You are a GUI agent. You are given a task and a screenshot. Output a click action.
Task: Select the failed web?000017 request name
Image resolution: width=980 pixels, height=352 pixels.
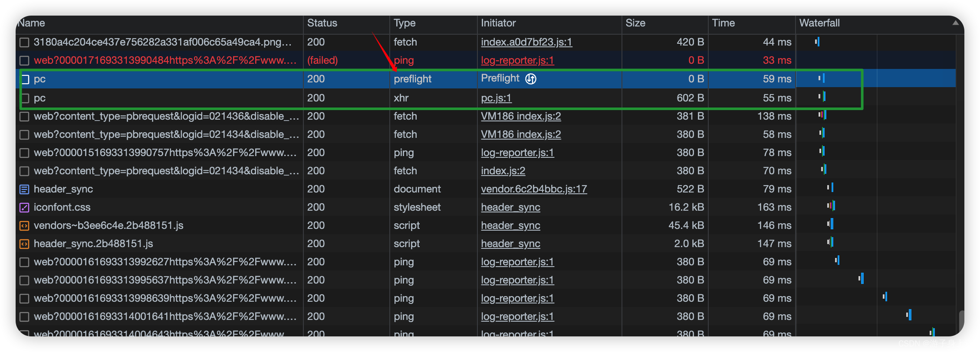click(165, 60)
